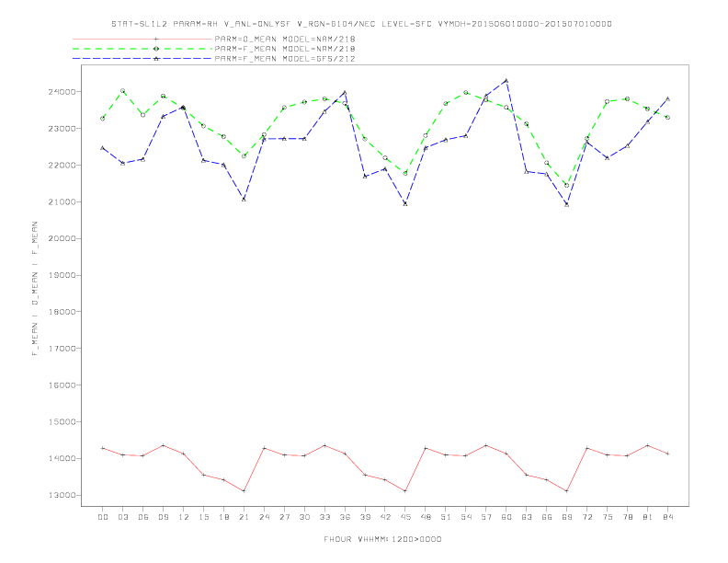Image resolution: width=728 pixels, height=563 pixels.
Task: Click the x-axis tick label 03
Action: click(x=122, y=517)
